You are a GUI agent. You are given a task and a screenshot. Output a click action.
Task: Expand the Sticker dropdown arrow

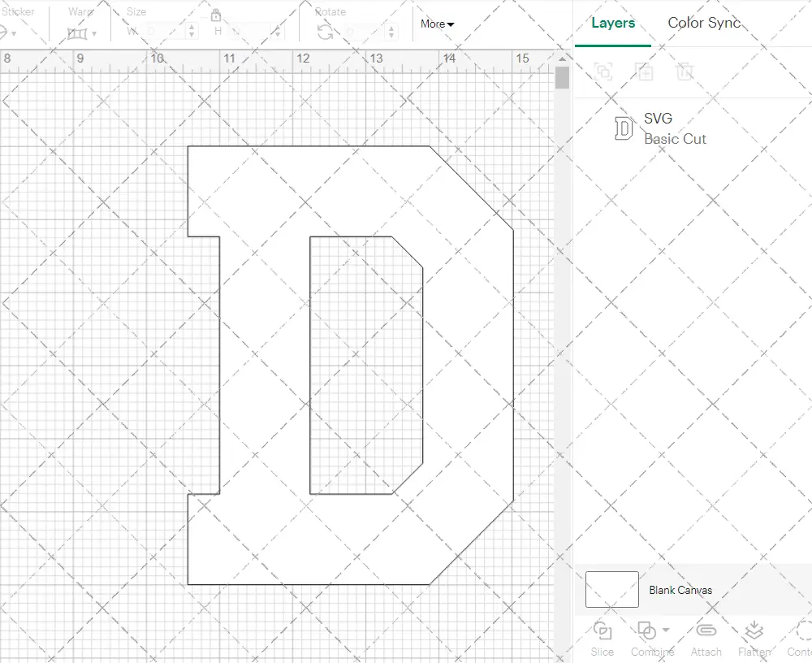click(14, 34)
